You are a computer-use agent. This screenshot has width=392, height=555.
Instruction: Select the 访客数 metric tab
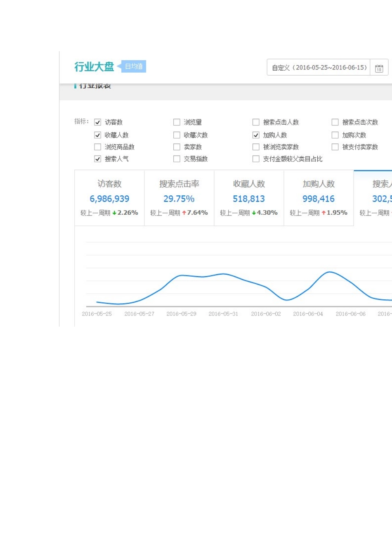coord(109,198)
